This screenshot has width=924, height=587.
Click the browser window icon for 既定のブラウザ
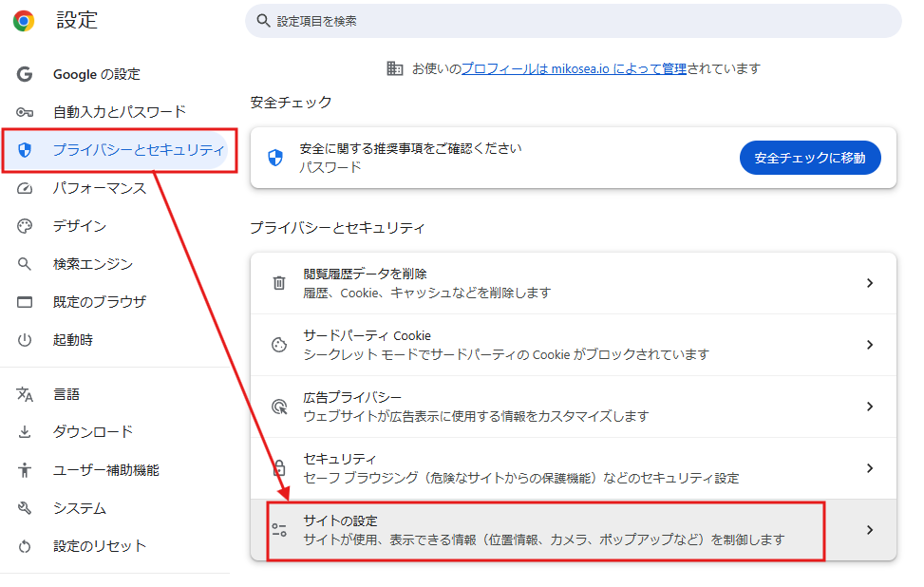(x=24, y=302)
